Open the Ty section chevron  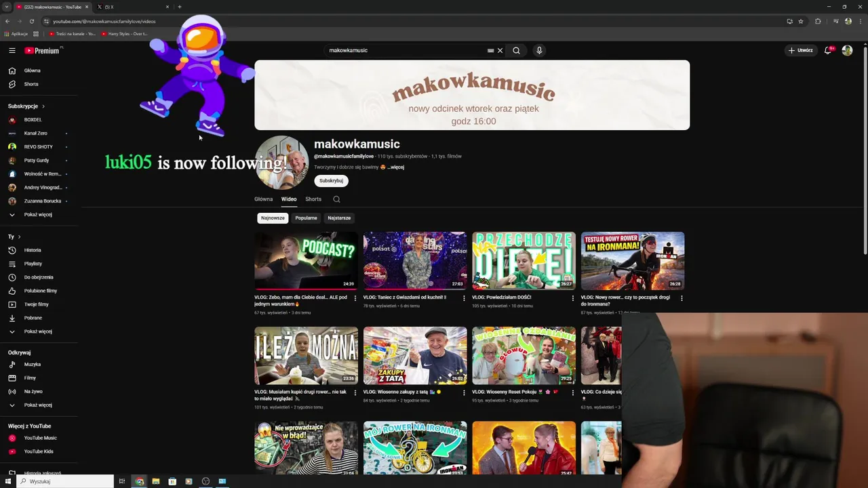[19, 237]
